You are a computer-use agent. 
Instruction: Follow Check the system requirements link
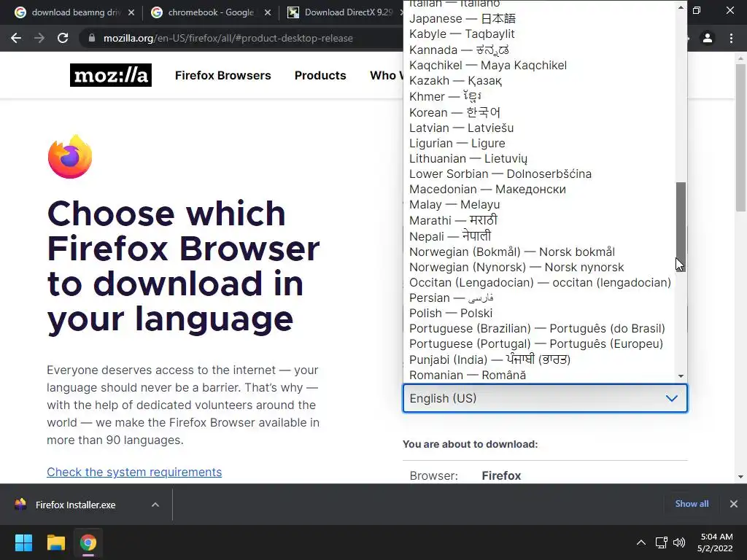click(134, 472)
